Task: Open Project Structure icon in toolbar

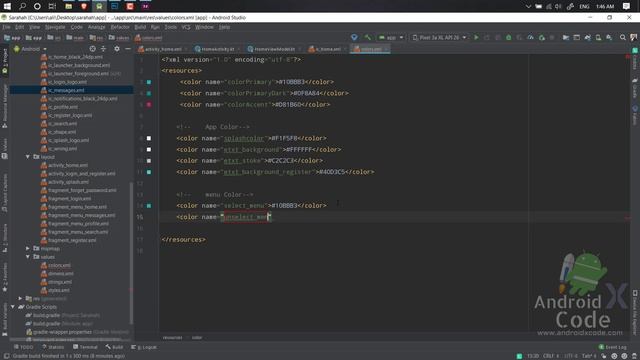Action: click(566, 38)
